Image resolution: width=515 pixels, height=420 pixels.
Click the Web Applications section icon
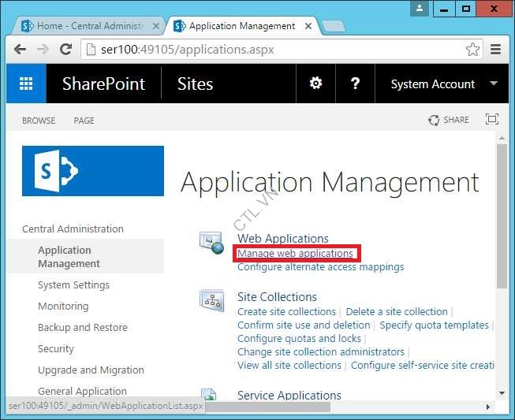click(x=212, y=243)
